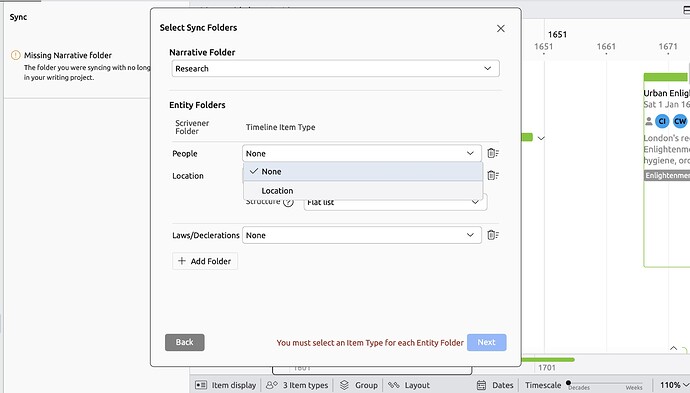The width and height of the screenshot is (690, 393).
Task: Click the person icon on the event card
Action: coord(648,121)
